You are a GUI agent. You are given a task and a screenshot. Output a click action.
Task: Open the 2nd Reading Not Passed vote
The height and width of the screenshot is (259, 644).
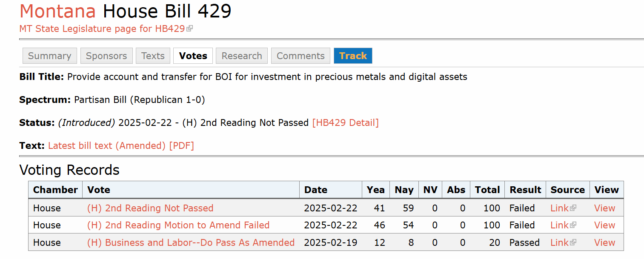coord(150,208)
